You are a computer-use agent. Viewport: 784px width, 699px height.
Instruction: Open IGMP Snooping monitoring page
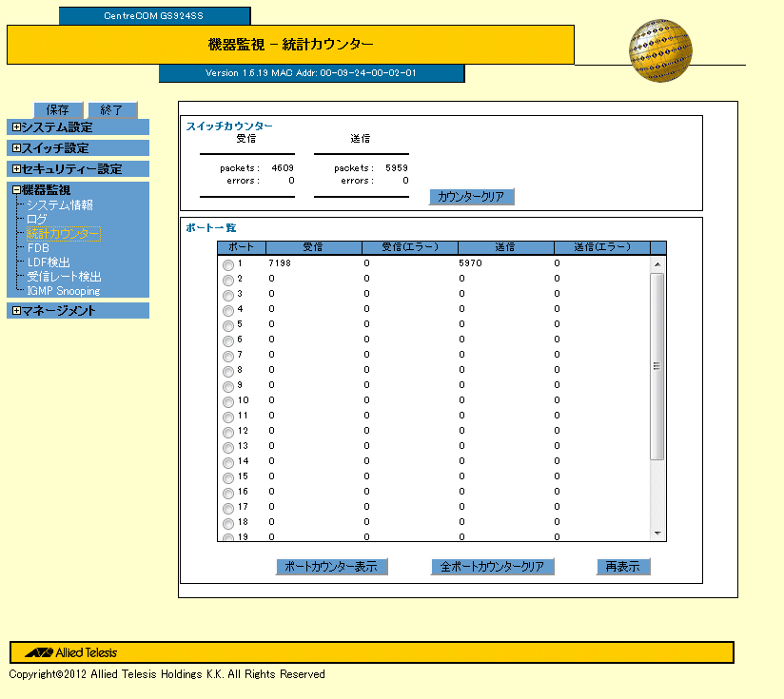[x=64, y=291]
